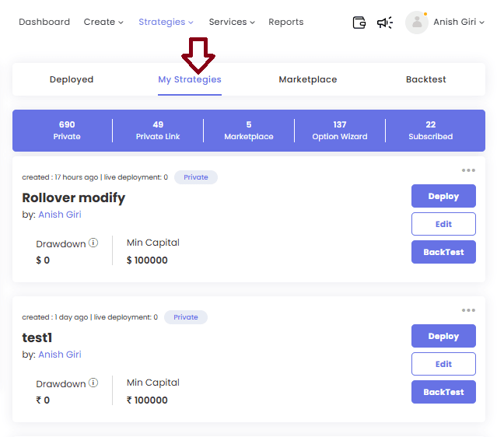504x437 pixels.
Task: Click Drawdown info icon on test1
Action: [x=93, y=383]
